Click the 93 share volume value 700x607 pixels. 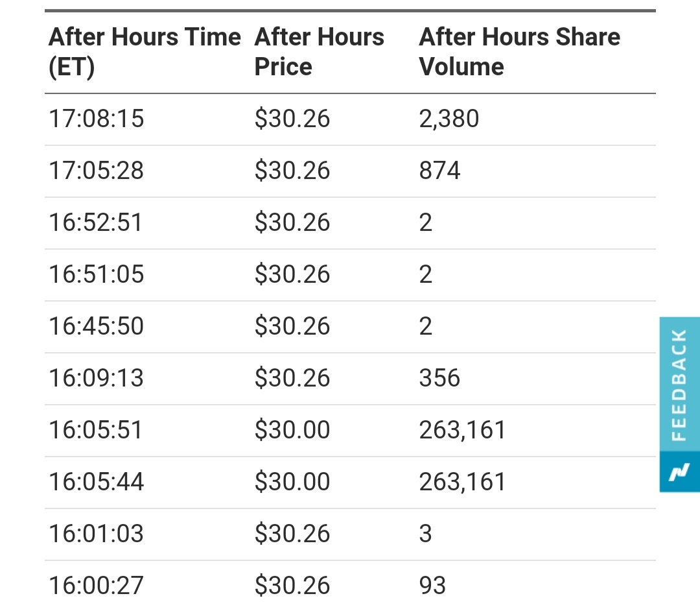tap(432, 586)
